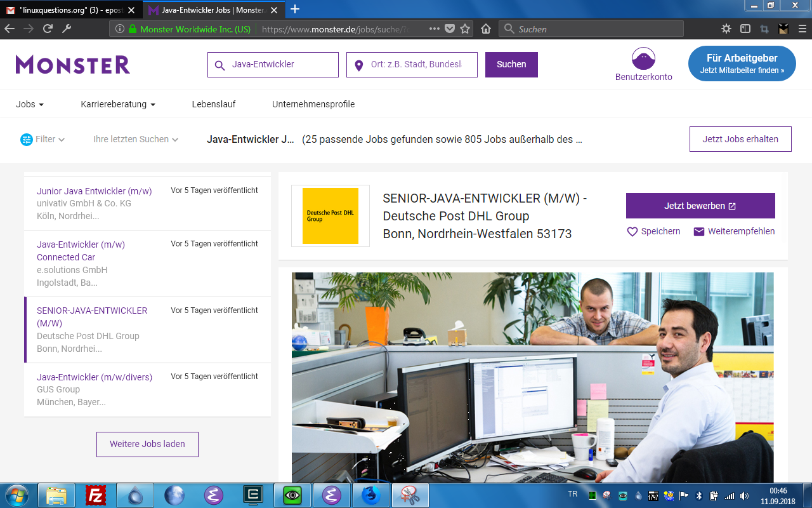Click Jetzt Jobs erhalten button
This screenshot has height=508, width=812.
point(740,139)
